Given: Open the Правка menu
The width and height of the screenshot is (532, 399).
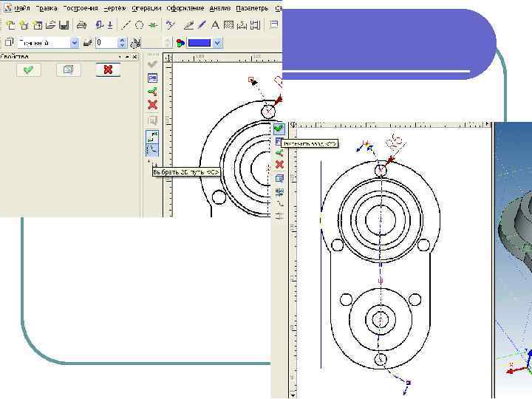Looking at the screenshot, I should [x=46, y=8].
